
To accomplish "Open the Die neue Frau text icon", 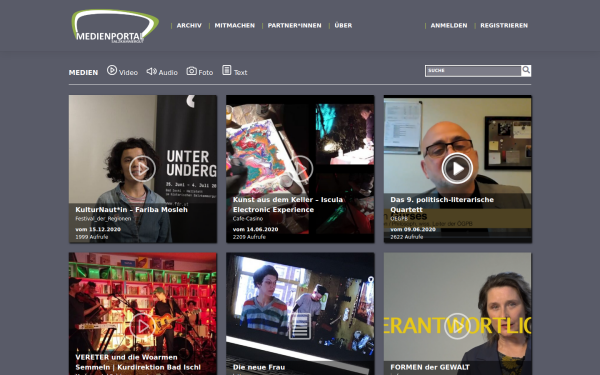I will click(300, 326).
